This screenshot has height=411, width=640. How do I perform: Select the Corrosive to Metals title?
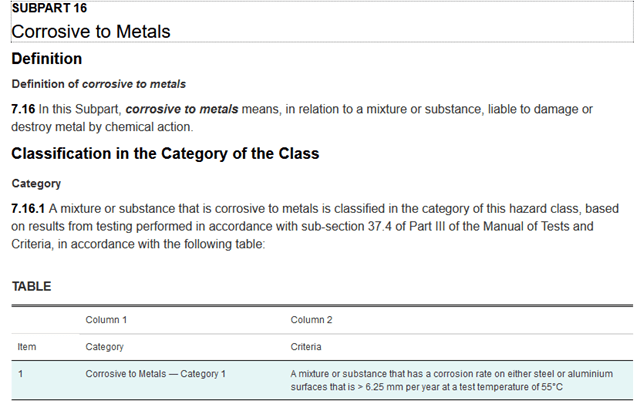coord(90,32)
